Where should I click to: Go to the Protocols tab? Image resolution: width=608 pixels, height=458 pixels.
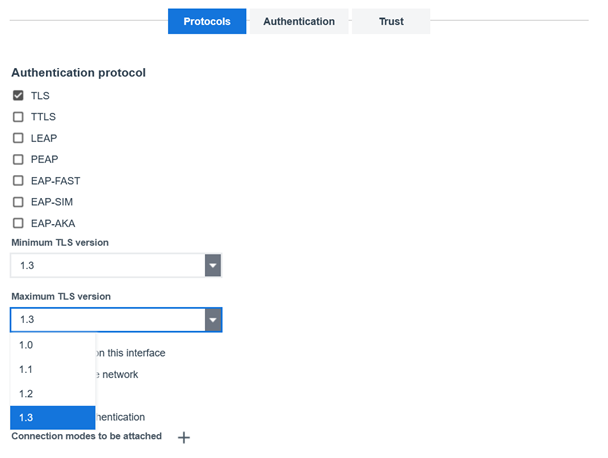point(207,21)
